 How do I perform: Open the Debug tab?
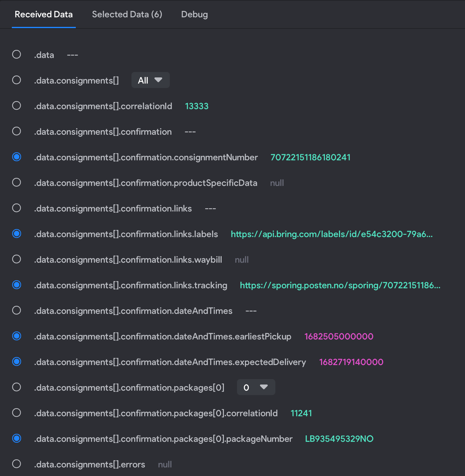pyautogui.click(x=194, y=14)
